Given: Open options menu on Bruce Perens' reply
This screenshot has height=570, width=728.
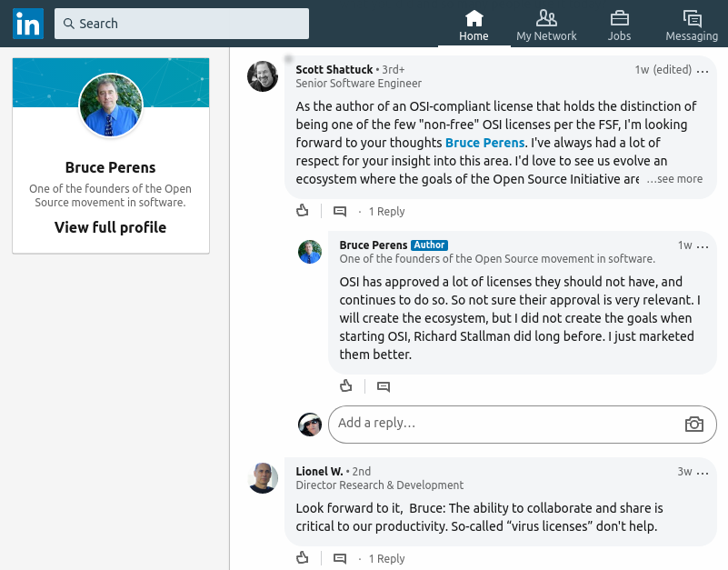Looking at the screenshot, I should (x=703, y=247).
